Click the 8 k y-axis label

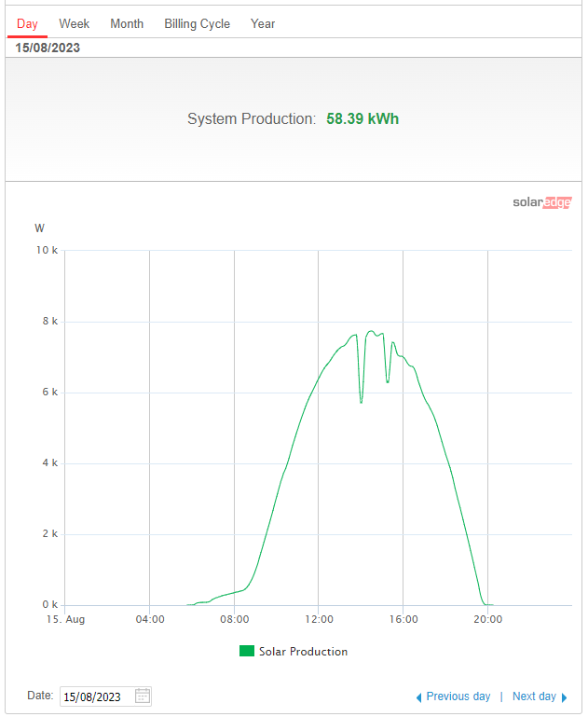coord(50,321)
